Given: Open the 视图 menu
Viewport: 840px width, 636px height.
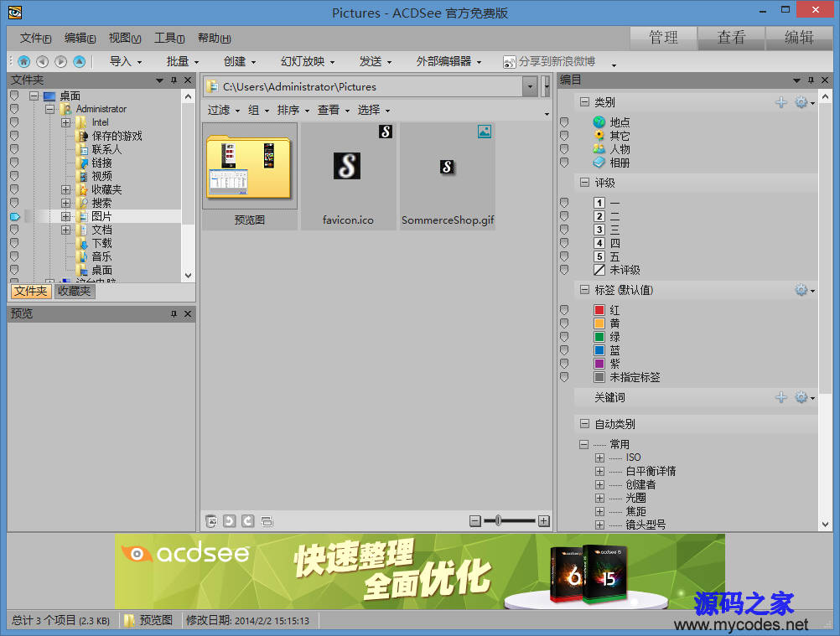Looking at the screenshot, I should [125, 38].
